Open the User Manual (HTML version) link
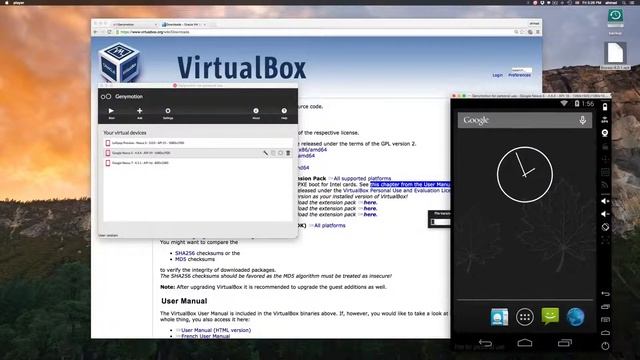The width and height of the screenshot is (640, 360). click(216, 330)
